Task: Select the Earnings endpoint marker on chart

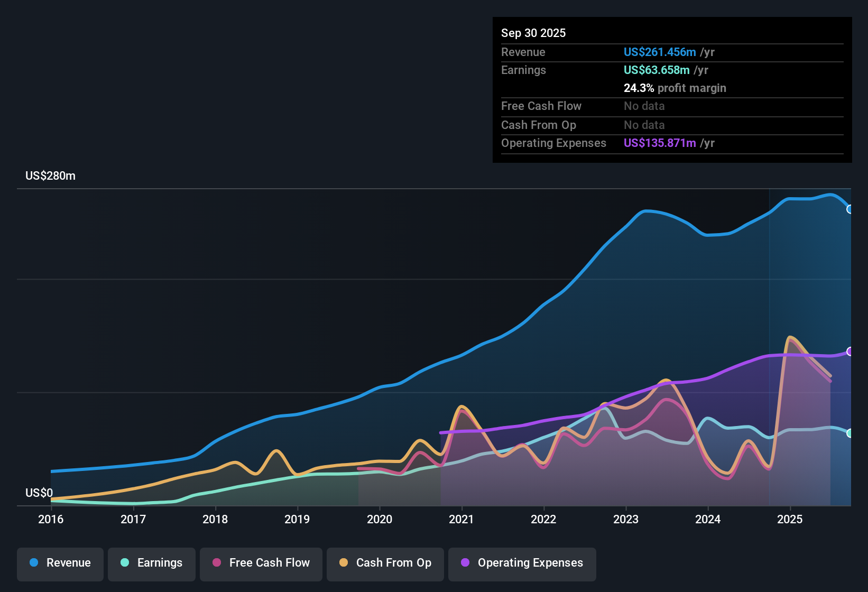Action: (x=850, y=433)
